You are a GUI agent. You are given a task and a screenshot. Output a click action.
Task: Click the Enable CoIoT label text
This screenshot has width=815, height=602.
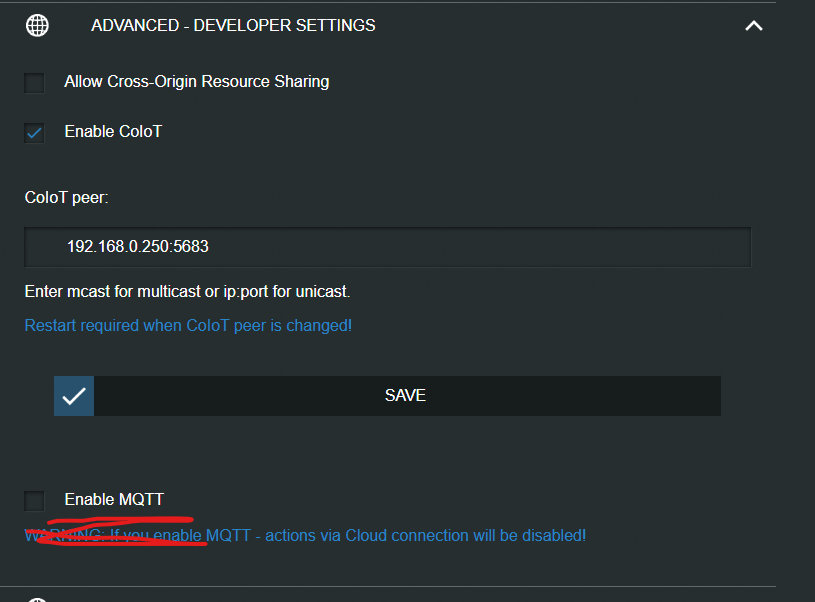tap(113, 131)
